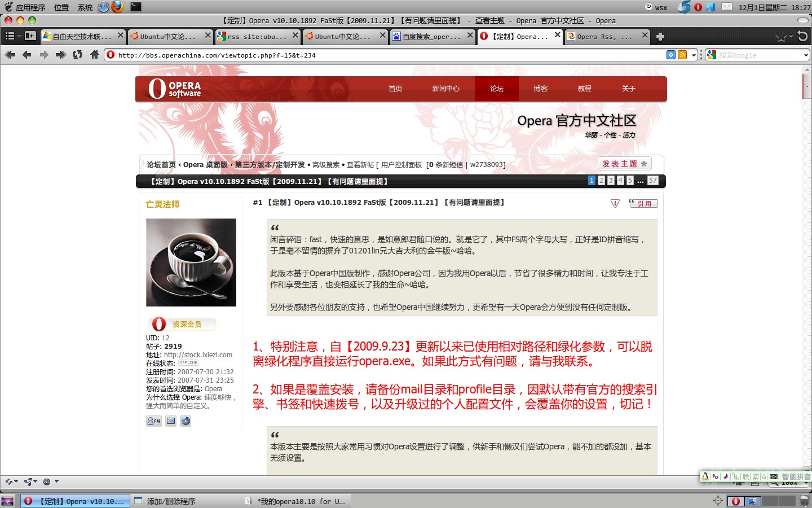Click the RSS feed icon in address bar
This screenshot has height=508, width=812.
click(682, 55)
